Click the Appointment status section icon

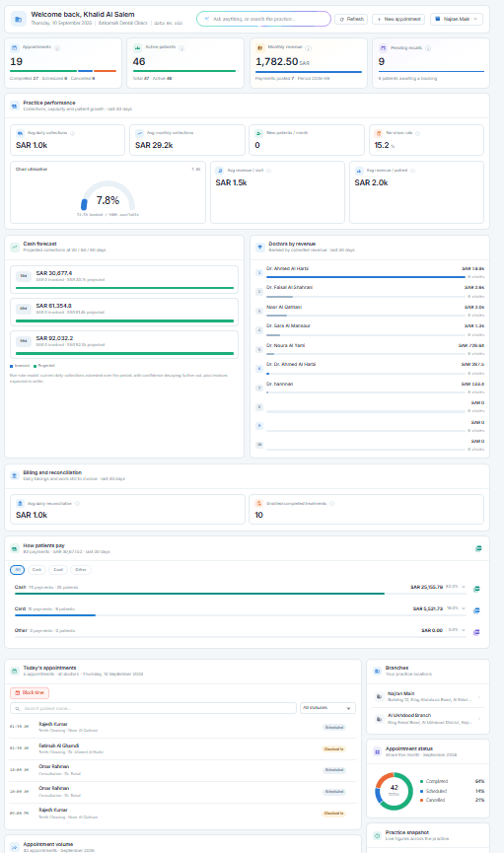pyautogui.click(x=377, y=751)
